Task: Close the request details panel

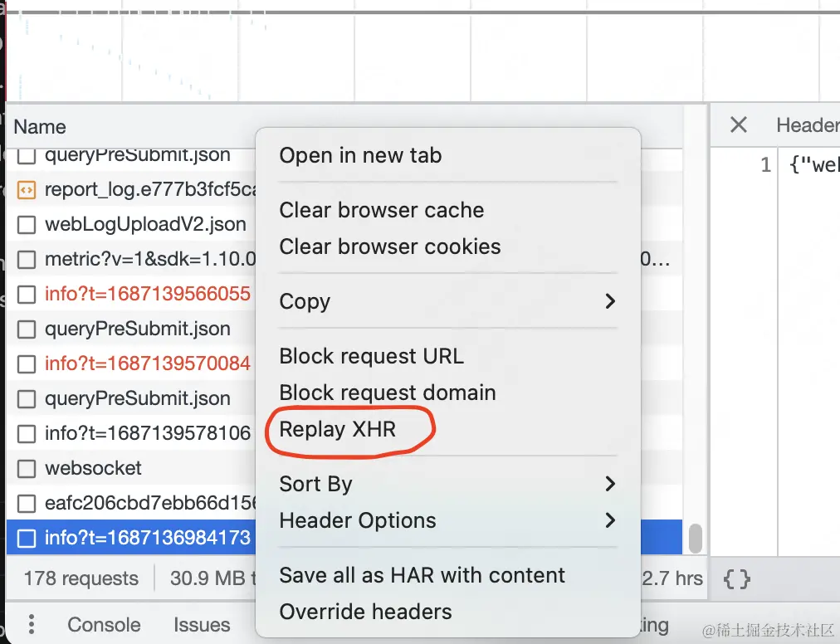Action: (x=738, y=125)
